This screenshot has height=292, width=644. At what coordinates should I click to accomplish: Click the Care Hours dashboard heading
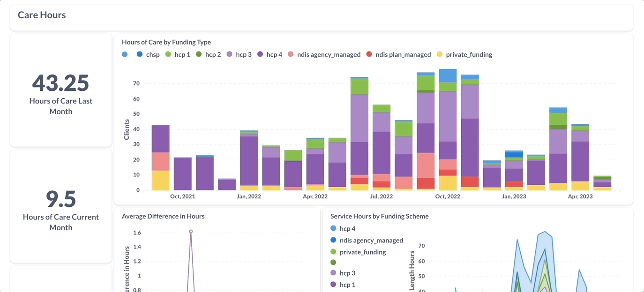click(x=42, y=15)
